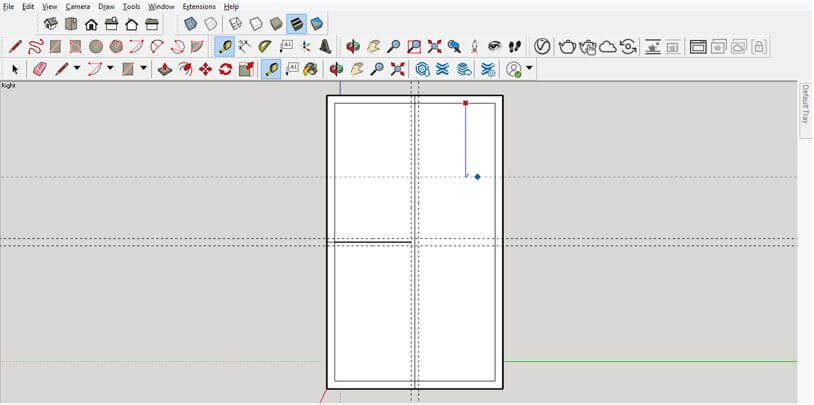Screen dimensions: 814x405
Task: Select the Rotated Rectangle tool
Action: (x=75, y=47)
